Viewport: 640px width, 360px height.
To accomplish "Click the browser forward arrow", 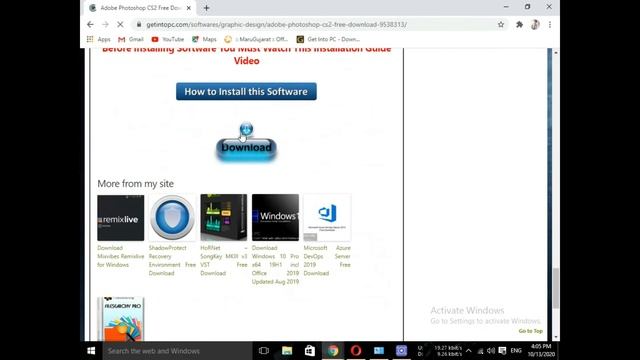I will pos(105,24).
